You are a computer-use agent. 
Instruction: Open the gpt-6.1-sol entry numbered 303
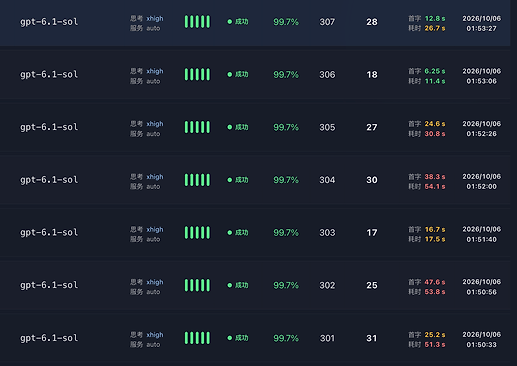[x=49, y=233]
